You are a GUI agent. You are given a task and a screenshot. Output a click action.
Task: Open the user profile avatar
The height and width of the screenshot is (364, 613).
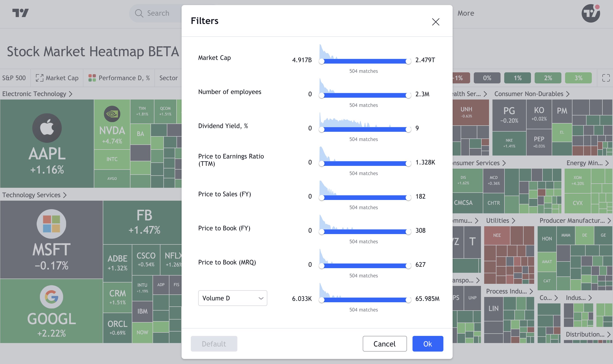click(591, 13)
